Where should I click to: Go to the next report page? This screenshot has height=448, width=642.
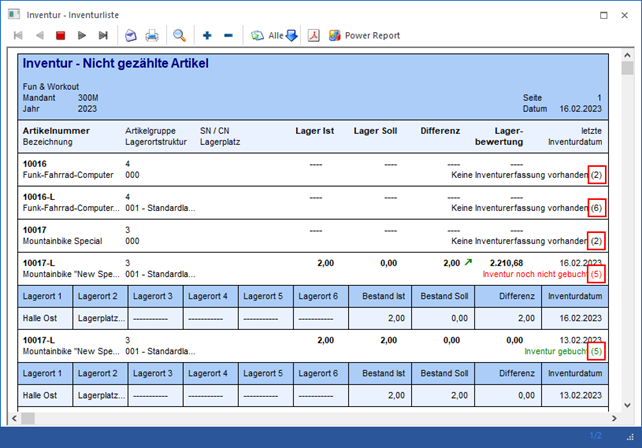click(x=83, y=36)
